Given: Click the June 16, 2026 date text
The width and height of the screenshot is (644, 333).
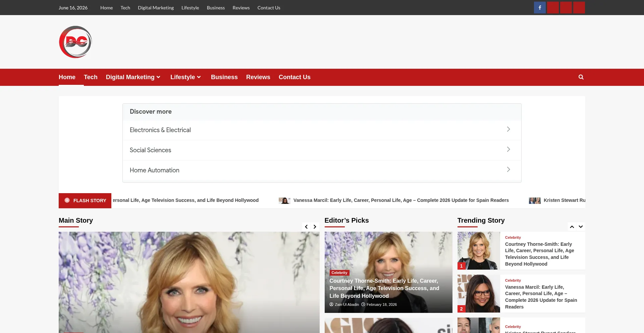Looking at the screenshot, I should tap(73, 8).
